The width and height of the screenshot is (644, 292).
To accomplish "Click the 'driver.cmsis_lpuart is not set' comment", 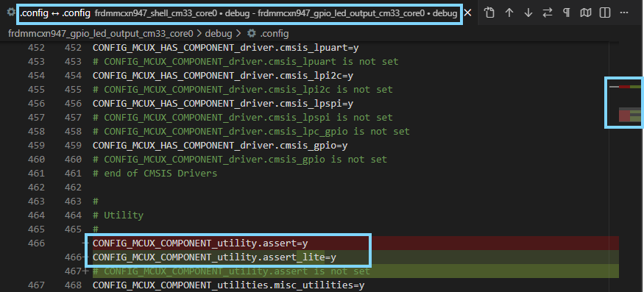I will point(246,62).
